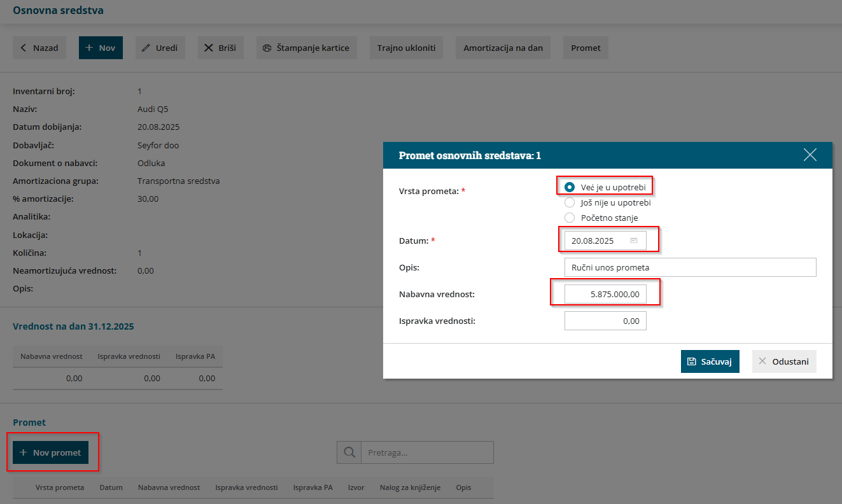This screenshot has width=842, height=504.
Task: Click the Promet toolbar button
Action: pyautogui.click(x=586, y=48)
